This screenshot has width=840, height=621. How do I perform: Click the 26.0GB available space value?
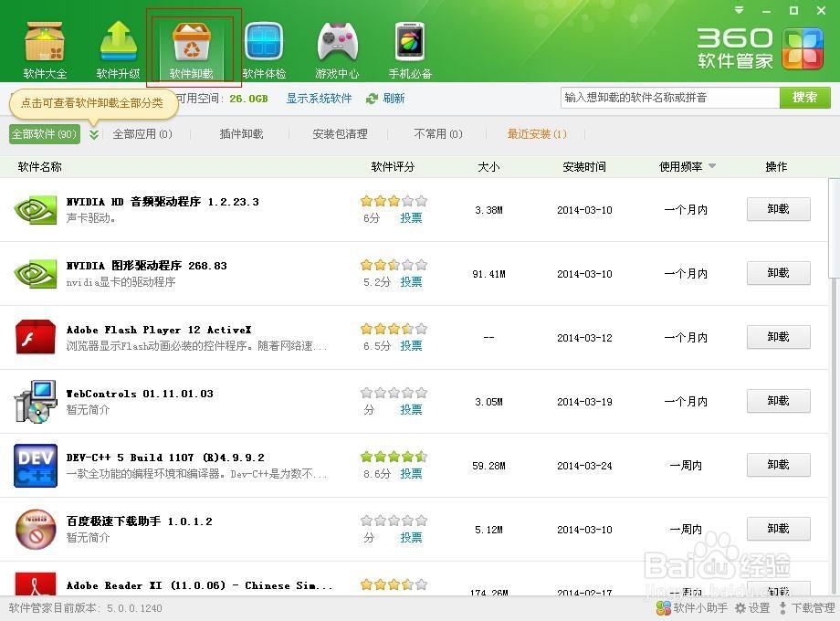coord(248,99)
